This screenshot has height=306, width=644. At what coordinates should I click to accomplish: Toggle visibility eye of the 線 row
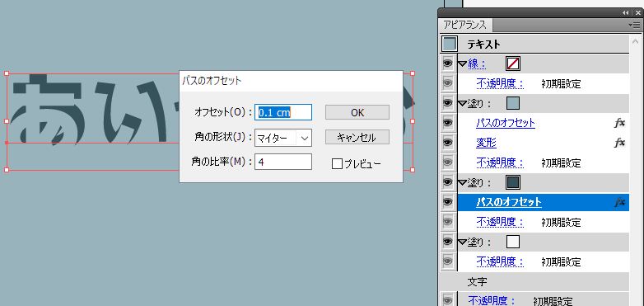448,64
